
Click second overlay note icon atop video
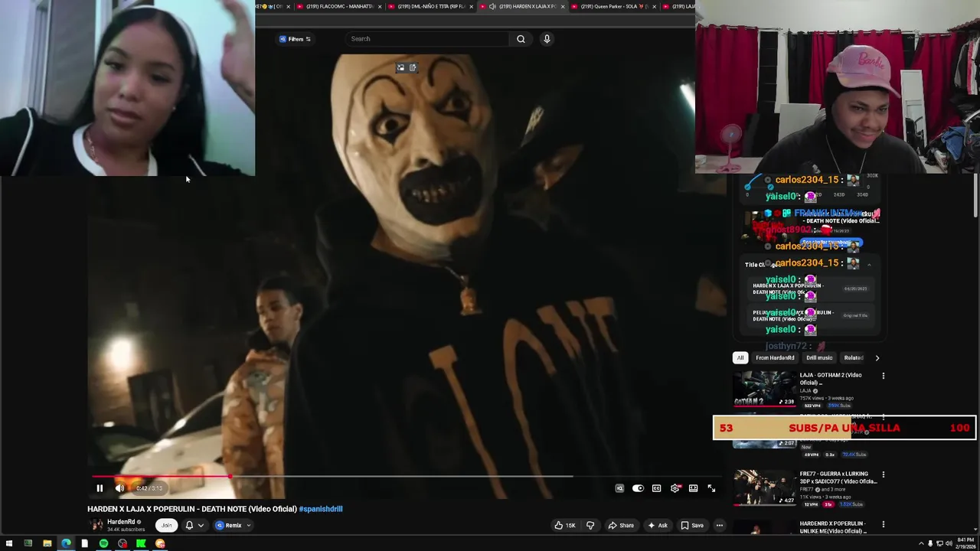point(413,67)
